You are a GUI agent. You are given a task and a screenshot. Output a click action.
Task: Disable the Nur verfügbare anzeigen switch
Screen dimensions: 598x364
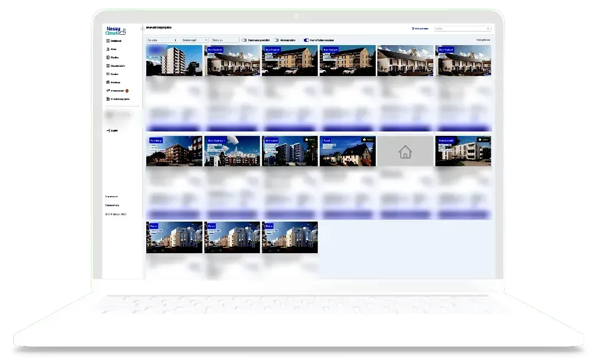pyautogui.click(x=306, y=40)
